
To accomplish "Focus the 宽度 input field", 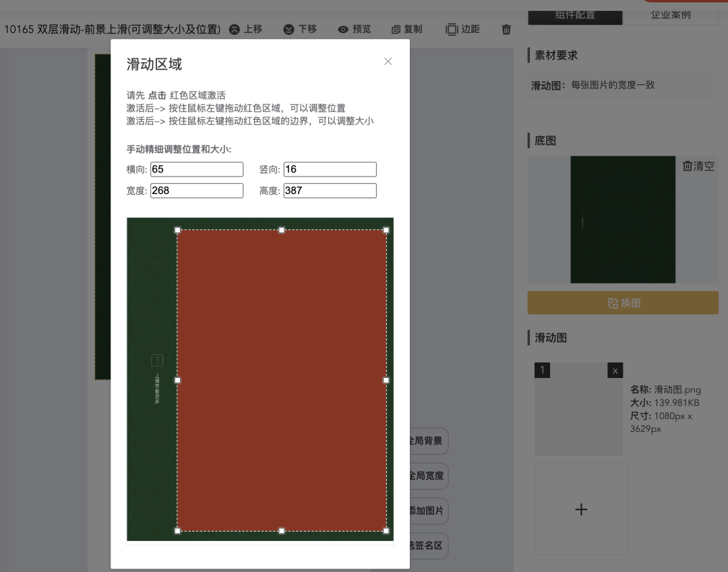I will (197, 191).
